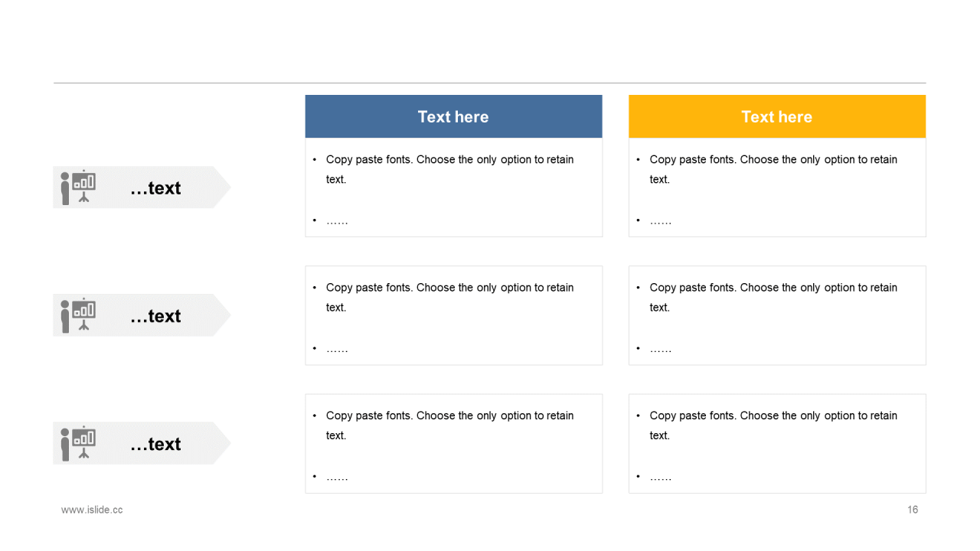The height and width of the screenshot is (551, 980).
Task: Click the presenter icon in the bottom row
Action: click(x=78, y=443)
